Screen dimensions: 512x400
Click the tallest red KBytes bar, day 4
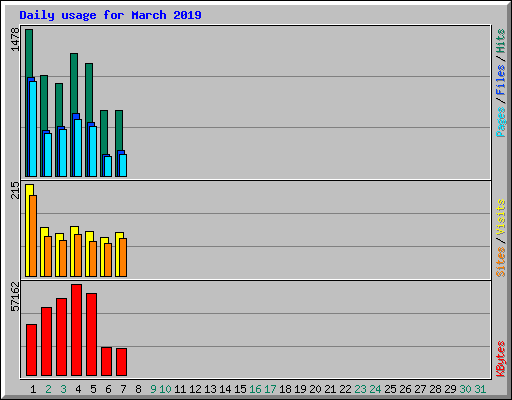76,330
